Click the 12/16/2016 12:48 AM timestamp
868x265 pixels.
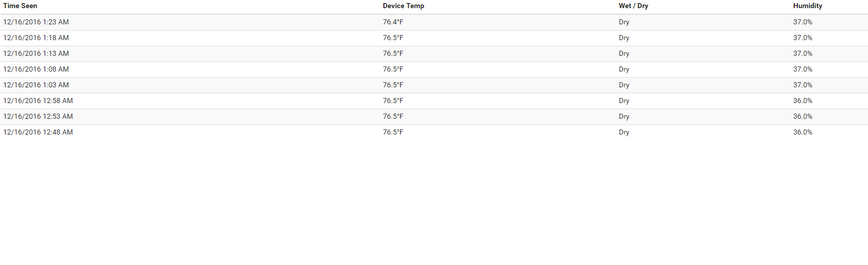[x=38, y=132]
